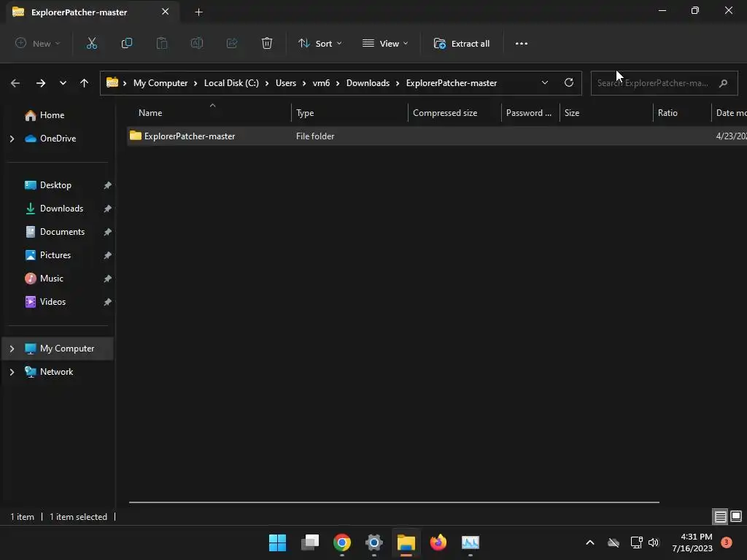Open the recent locations dropdown chevron
The width and height of the screenshot is (747, 560).
coord(63,83)
